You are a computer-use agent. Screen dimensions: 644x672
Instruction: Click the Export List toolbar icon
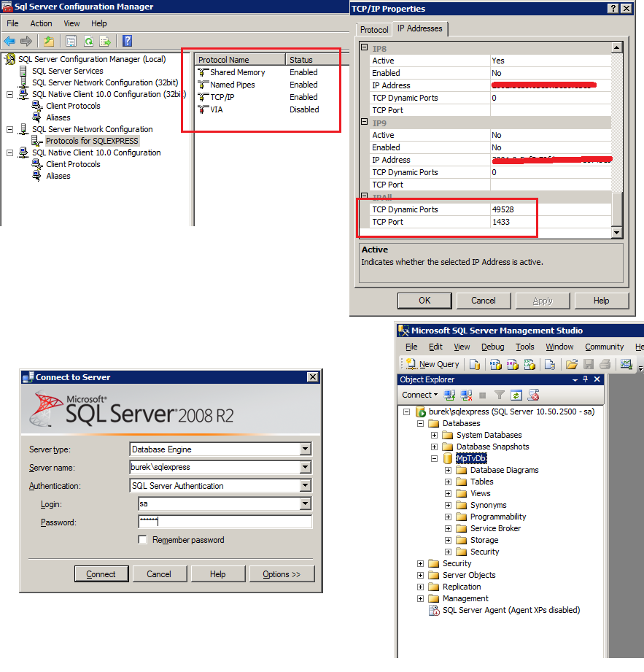click(105, 41)
